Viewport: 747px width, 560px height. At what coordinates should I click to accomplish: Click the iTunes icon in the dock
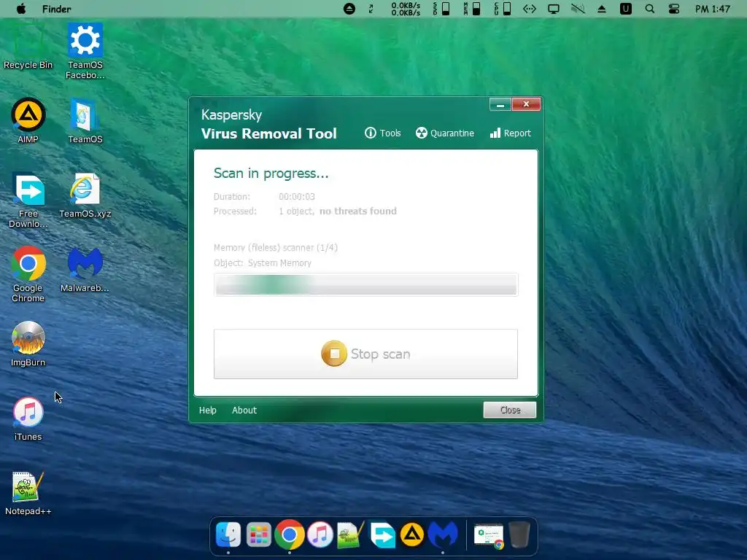point(320,534)
